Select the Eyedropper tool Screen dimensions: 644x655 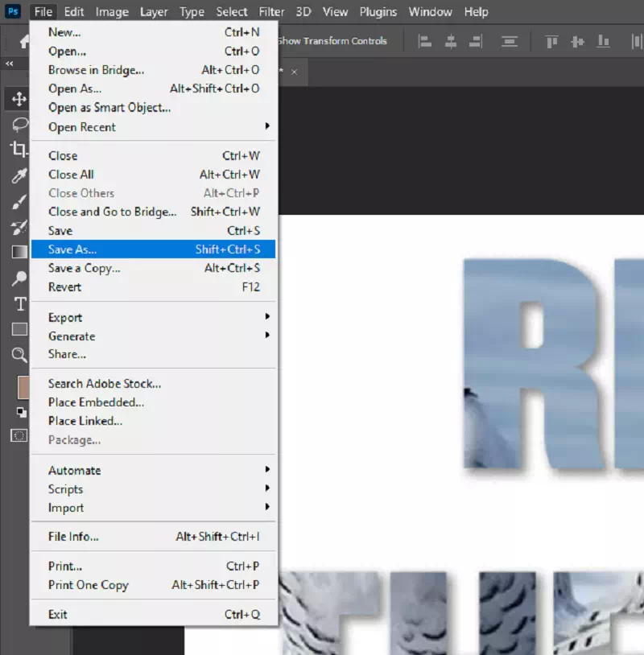click(x=19, y=176)
